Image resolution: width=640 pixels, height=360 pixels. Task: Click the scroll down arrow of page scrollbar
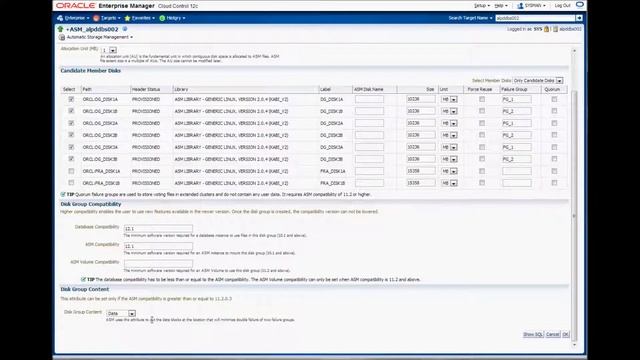pos(574,345)
